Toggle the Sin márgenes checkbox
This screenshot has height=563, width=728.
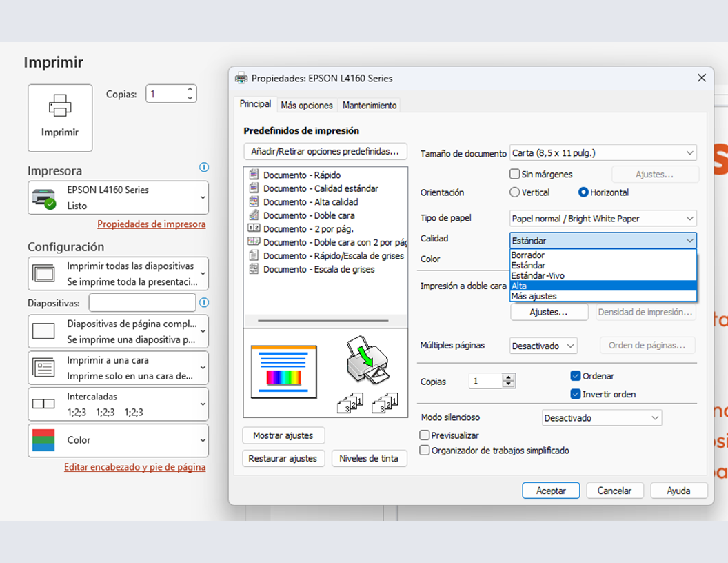pos(514,174)
